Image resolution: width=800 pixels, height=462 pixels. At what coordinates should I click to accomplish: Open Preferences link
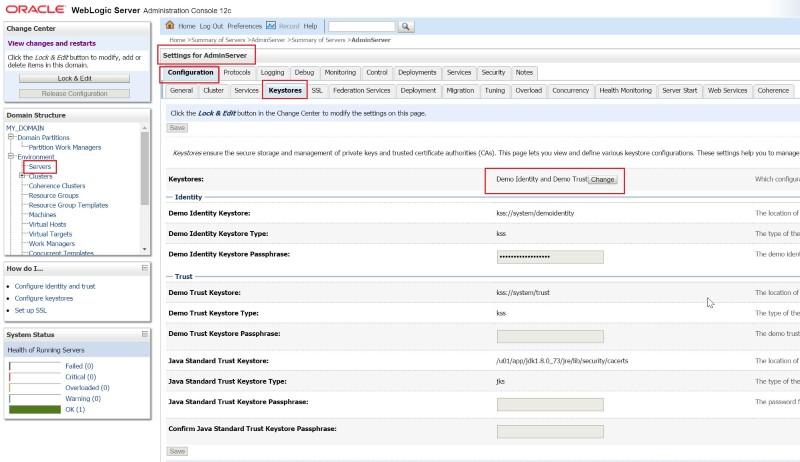244,26
